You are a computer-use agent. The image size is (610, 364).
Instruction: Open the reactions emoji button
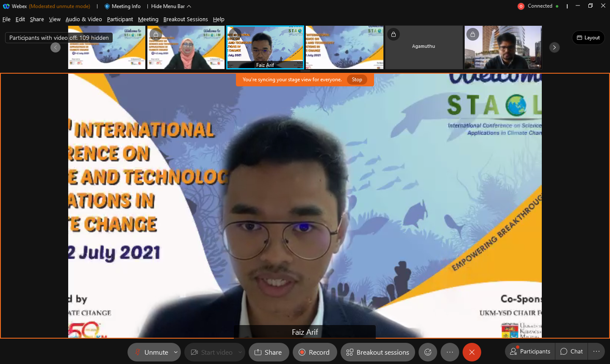428,352
